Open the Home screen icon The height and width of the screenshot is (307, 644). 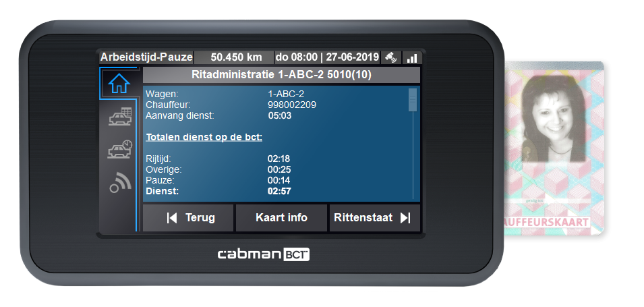119,83
